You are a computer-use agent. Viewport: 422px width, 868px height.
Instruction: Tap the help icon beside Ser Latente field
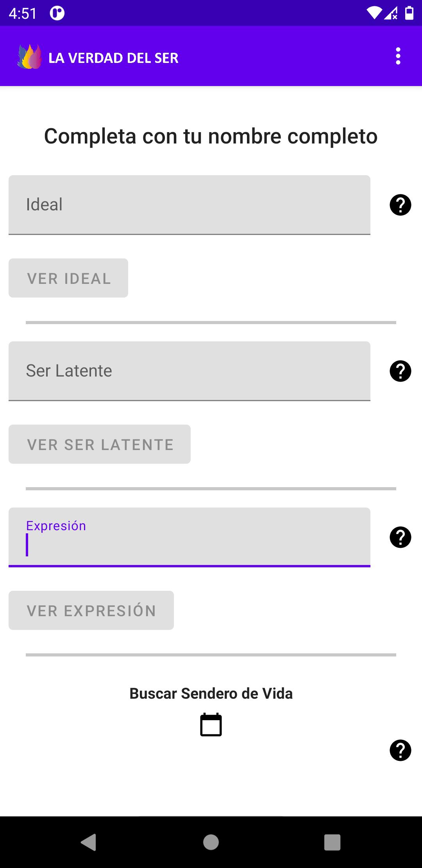click(401, 371)
